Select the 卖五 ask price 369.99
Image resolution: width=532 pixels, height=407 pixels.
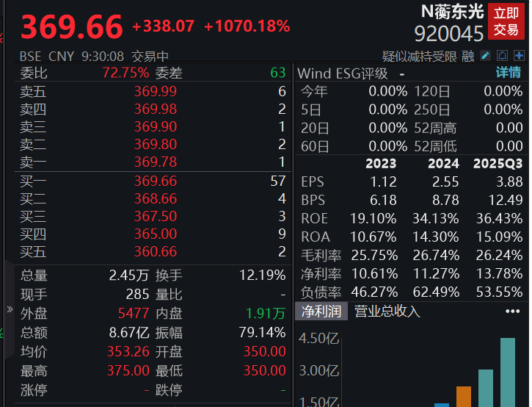pos(155,91)
